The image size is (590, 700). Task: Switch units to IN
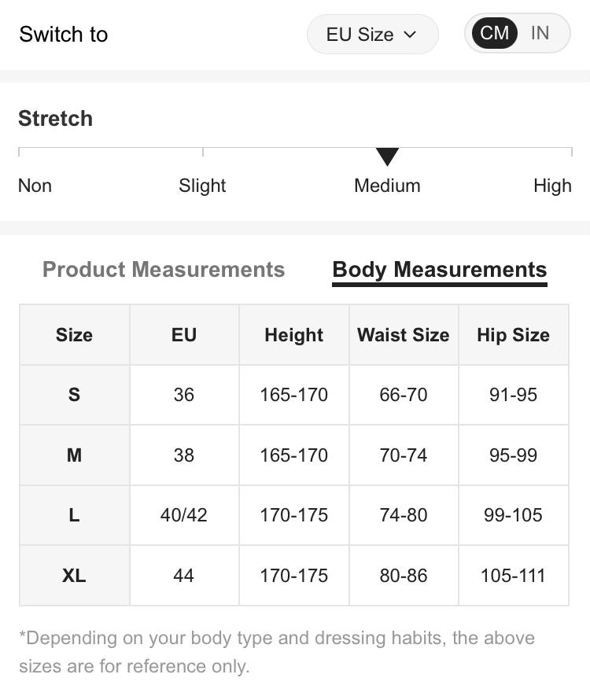pyautogui.click(x=540, y=33)
